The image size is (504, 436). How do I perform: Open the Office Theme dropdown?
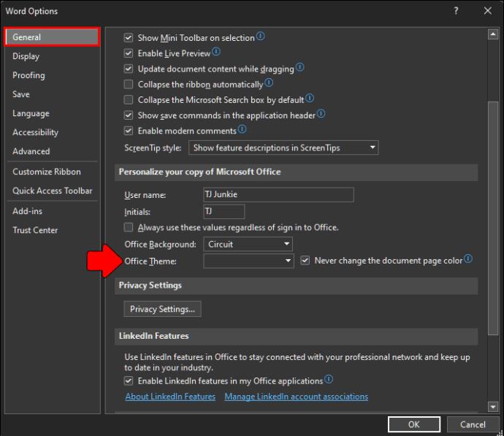pos(248,261)
